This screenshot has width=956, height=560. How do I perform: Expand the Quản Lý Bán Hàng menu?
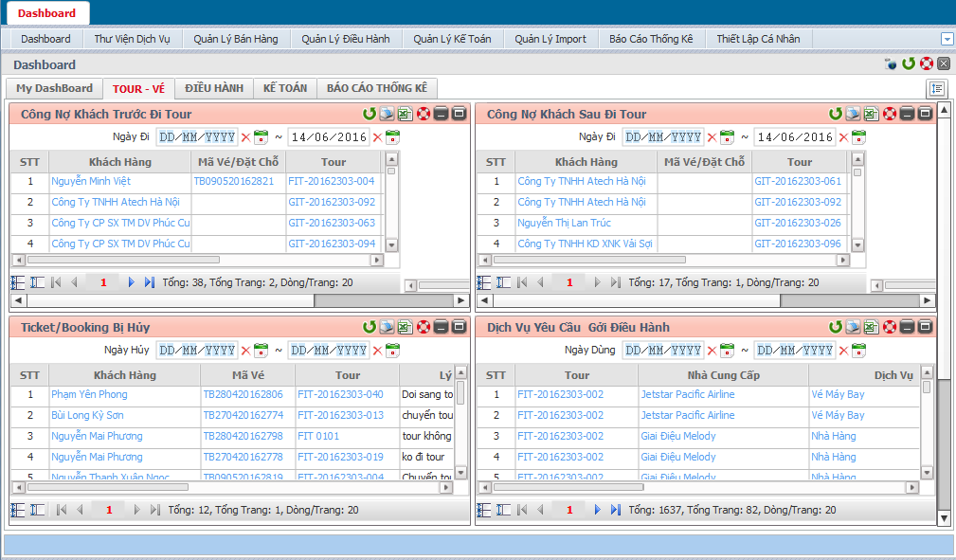236,39
